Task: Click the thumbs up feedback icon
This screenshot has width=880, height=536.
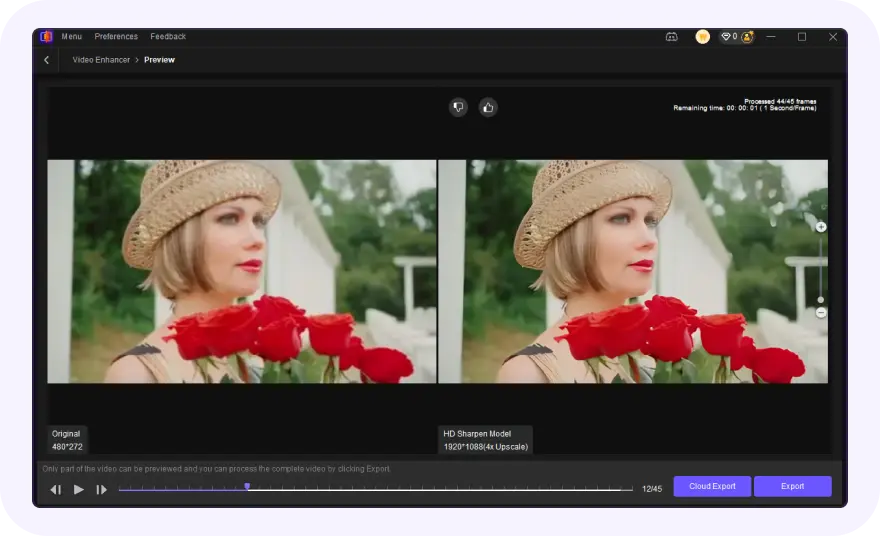Action: pyautogui.click(x=488, y=107)
